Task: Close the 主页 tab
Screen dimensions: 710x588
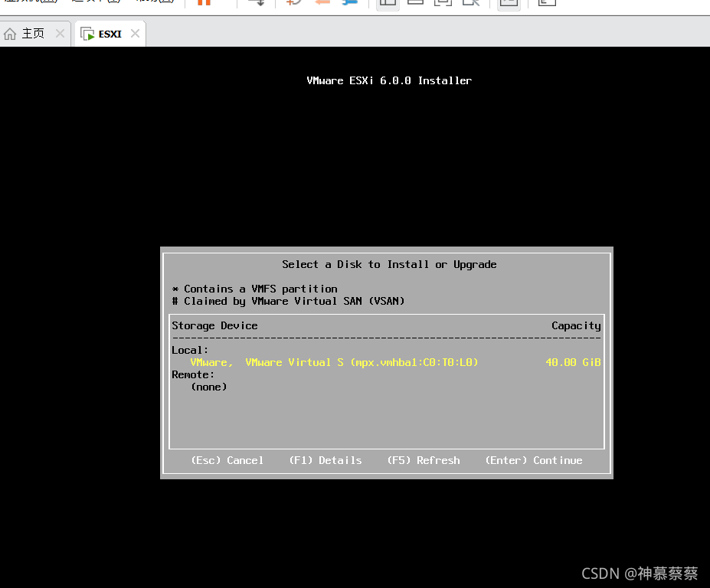Action: pyautogui.click(x=60, y=34)
